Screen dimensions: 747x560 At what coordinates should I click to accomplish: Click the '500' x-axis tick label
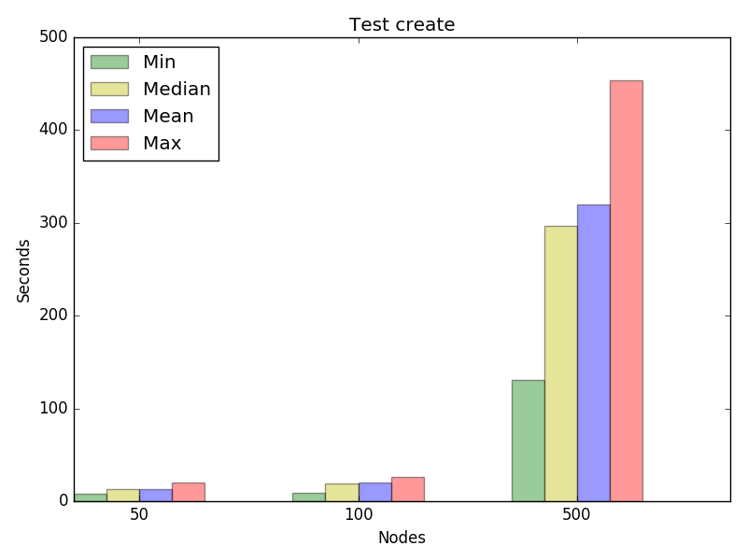click(x=577, y=516)
